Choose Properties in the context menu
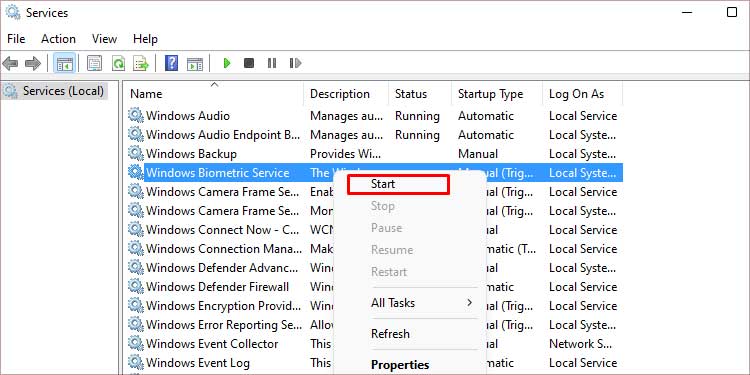This screenshot has width=750, height=375. click(410, 364)
